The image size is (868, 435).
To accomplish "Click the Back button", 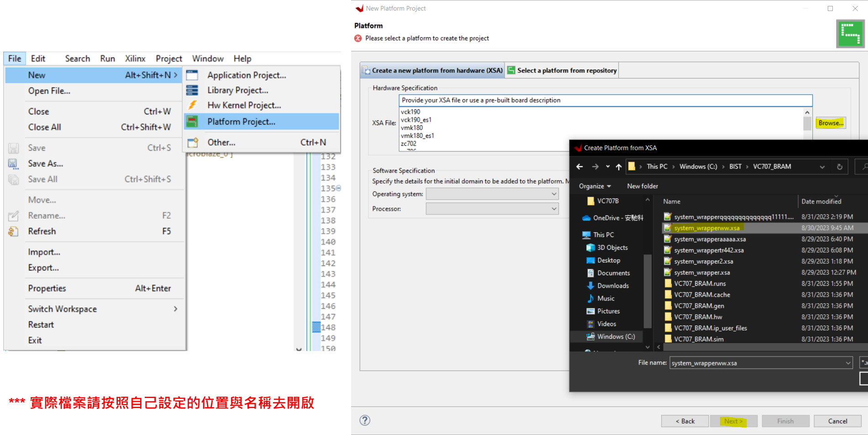I will 685,421.
